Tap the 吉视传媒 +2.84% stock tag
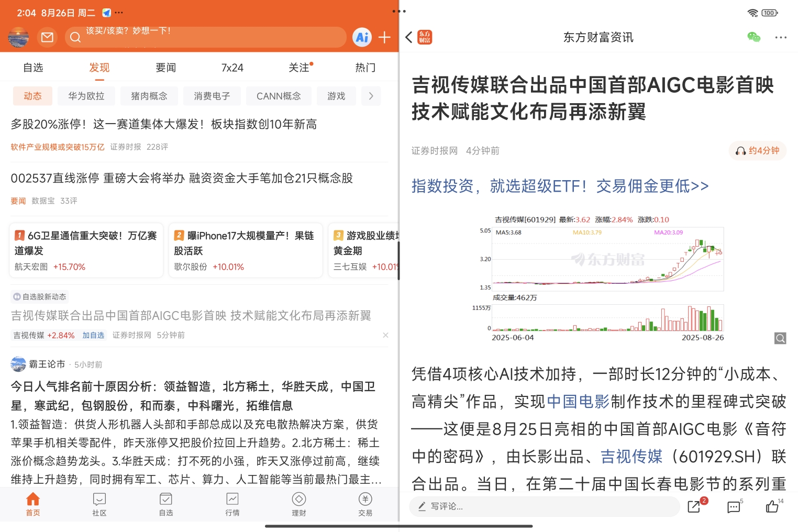This screenshot has width=798, height=532. click(44, 335)
